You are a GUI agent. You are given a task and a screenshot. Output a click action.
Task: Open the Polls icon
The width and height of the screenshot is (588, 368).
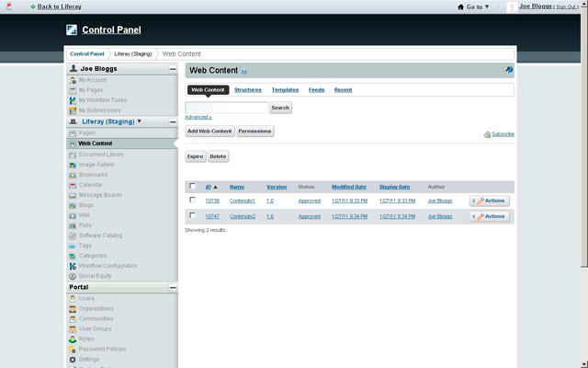coord(73,225)
